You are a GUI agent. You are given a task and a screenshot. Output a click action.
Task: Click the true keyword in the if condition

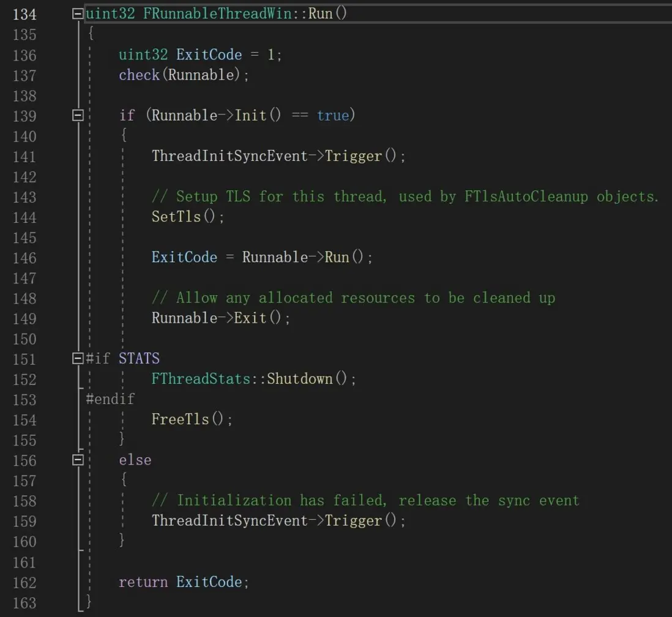333,116
